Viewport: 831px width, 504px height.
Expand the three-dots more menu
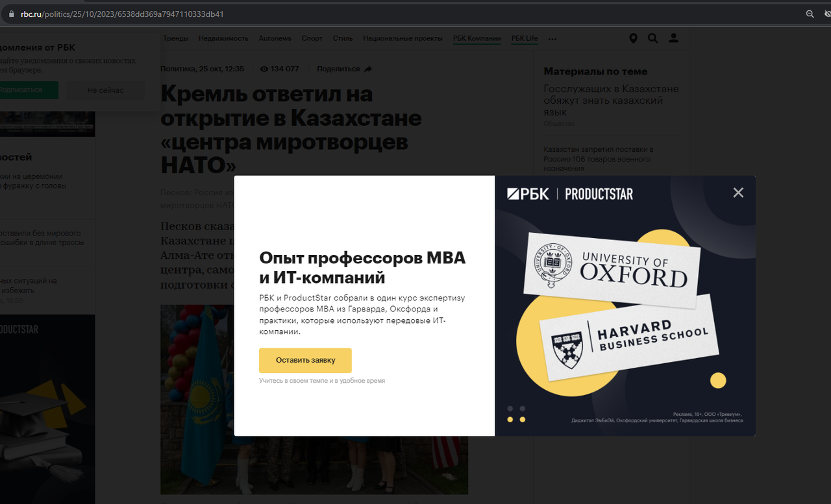[552, 39]
